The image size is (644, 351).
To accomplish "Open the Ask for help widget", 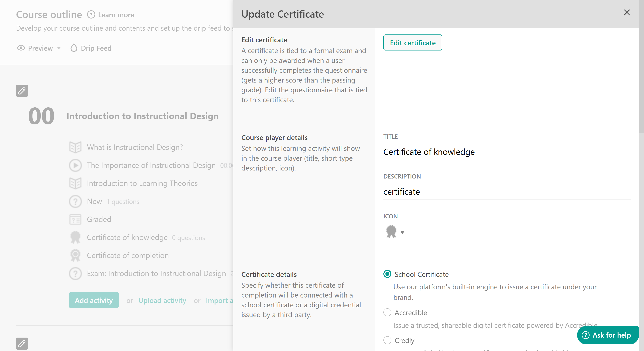I will point(608,335).
